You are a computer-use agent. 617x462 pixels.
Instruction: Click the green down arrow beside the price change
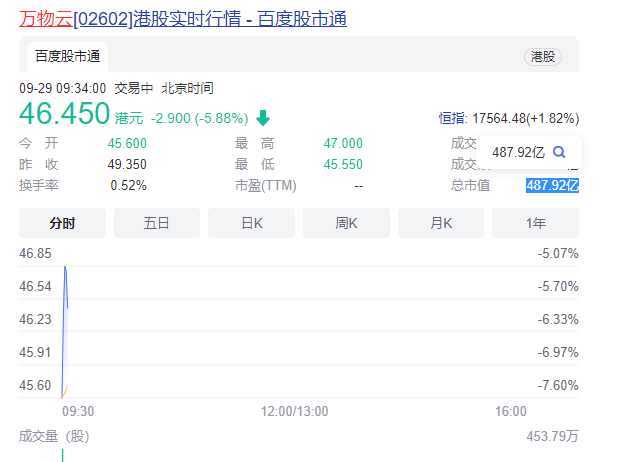tap(263, 118)
